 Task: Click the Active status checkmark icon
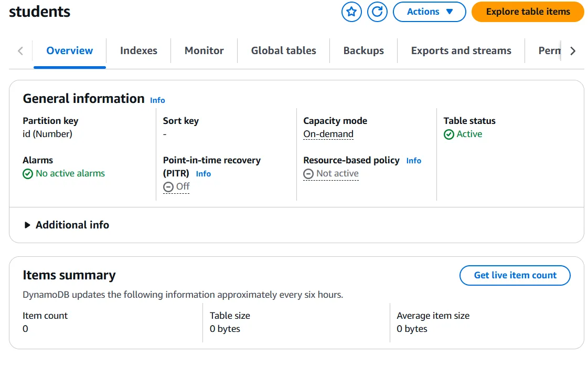click(448, 134)
